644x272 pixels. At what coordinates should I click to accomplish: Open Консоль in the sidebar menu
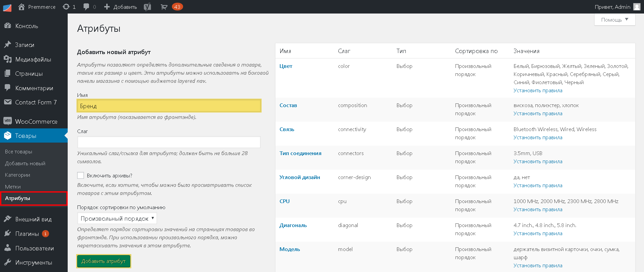tap(27, 26)
